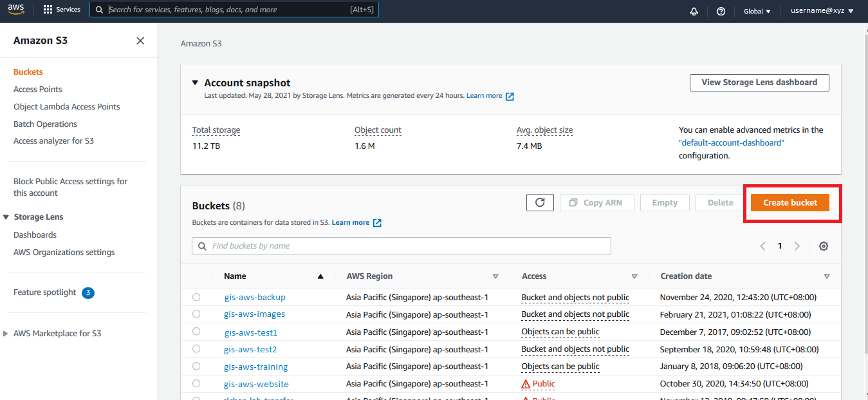Open the gis-aws-backup bucket link
This screenshot has height=400, width=868.
coord(255,298)
